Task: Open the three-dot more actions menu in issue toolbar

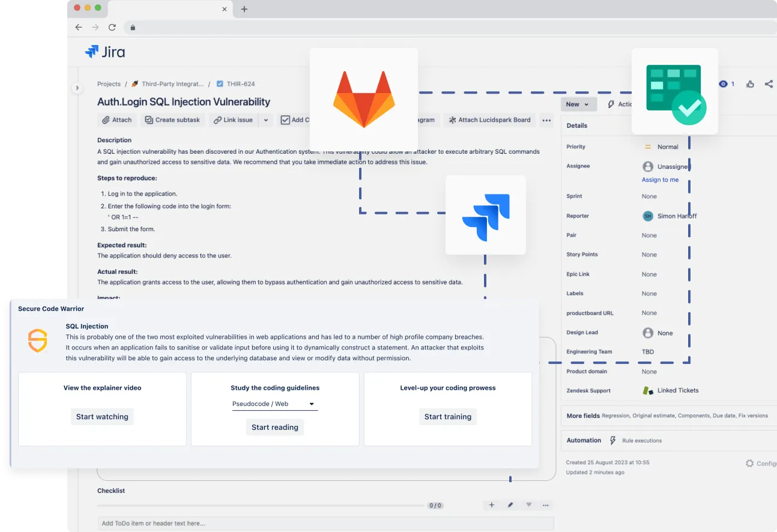Action: 546,120
